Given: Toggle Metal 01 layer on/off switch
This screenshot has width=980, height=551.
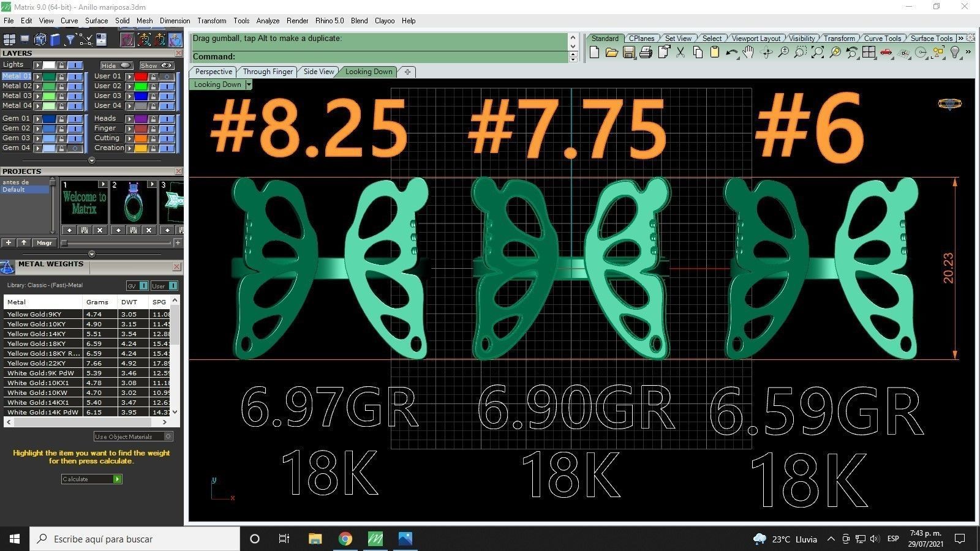Looking at the screenshot, I should (75, 77).
